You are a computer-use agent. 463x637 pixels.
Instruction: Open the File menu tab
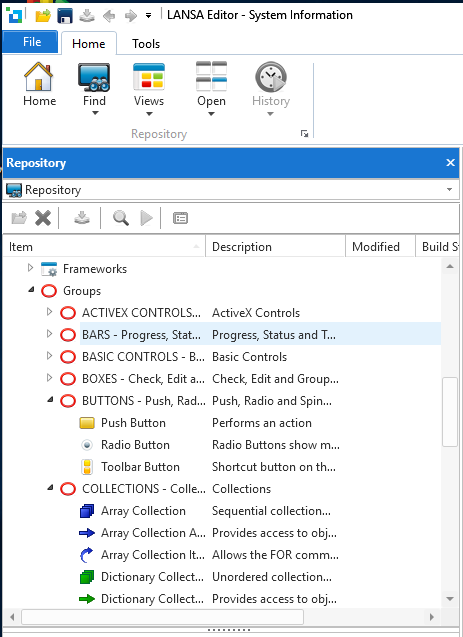click(30, 42)
